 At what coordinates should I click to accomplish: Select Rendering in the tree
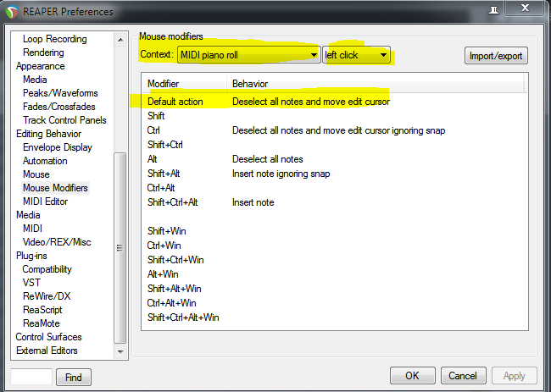pyautogui.click(x=43, y=52)
